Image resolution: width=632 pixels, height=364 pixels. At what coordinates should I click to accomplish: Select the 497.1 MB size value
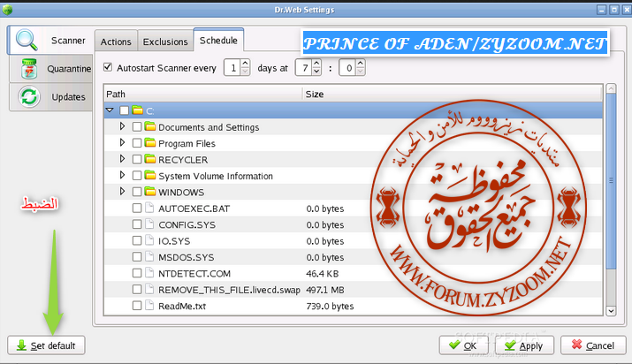(325, 290)
